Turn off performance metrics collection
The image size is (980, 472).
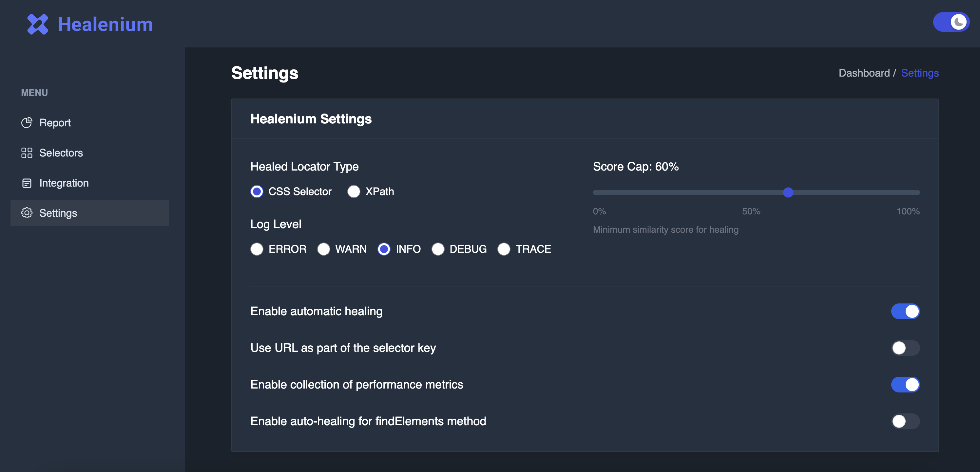905,385
